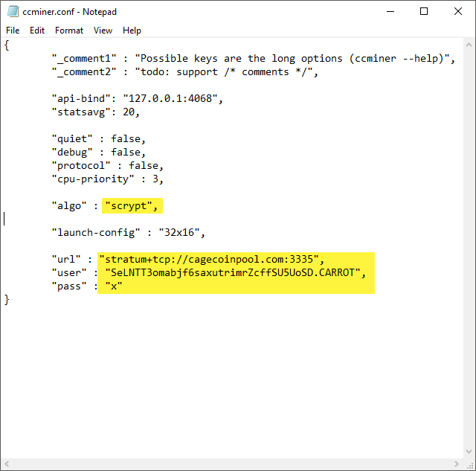This screenshot has width=476, height=471.
Task: Click the "cpu-priority" : 3 line
Action: 107,179
